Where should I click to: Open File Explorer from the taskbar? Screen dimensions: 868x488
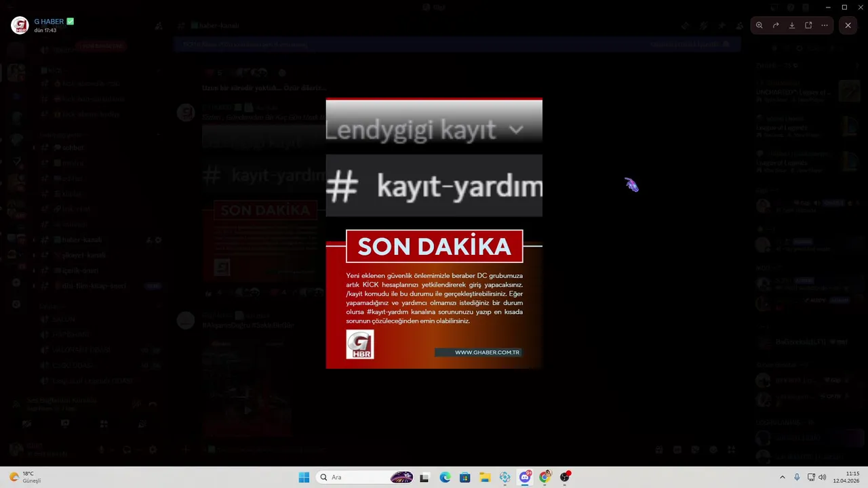[x=485, y=477]
